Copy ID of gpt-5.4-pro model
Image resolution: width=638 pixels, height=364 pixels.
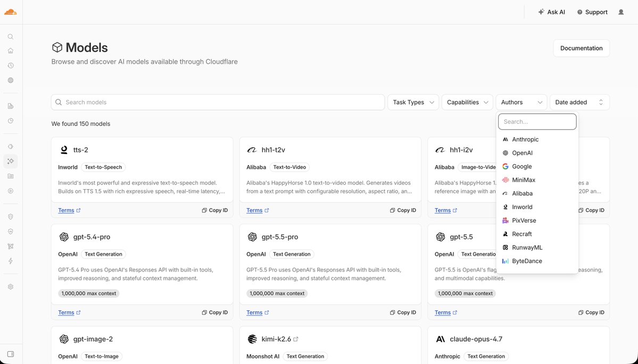[215, 312]
